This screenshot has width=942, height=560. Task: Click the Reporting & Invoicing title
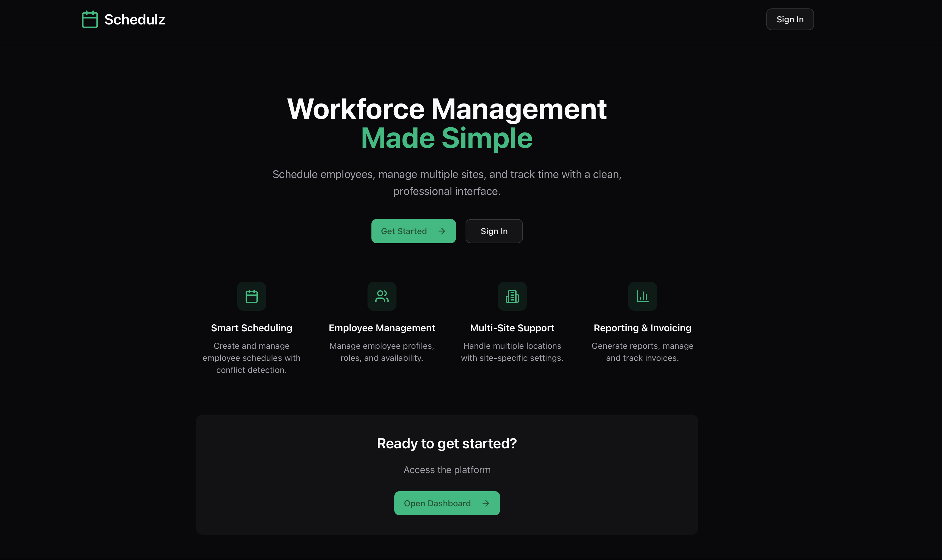(642, 328)
